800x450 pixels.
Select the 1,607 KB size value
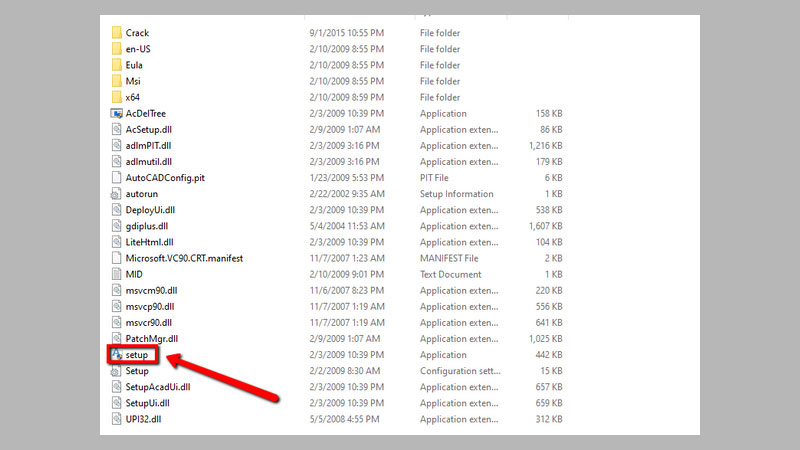(545, 226)
